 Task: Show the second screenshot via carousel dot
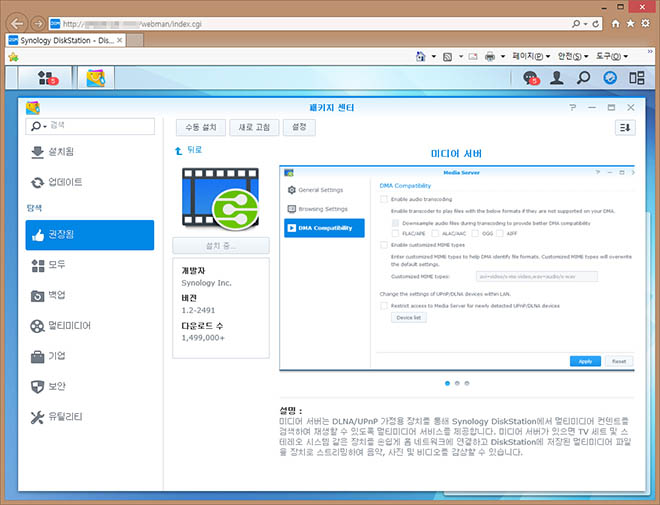[457, 383]
